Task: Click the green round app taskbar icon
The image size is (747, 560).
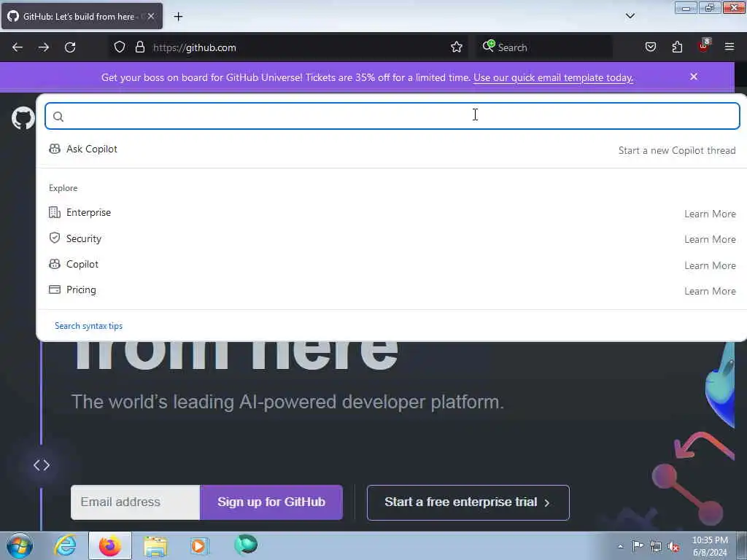Action: pyautogui.click(x=246, y=545)
